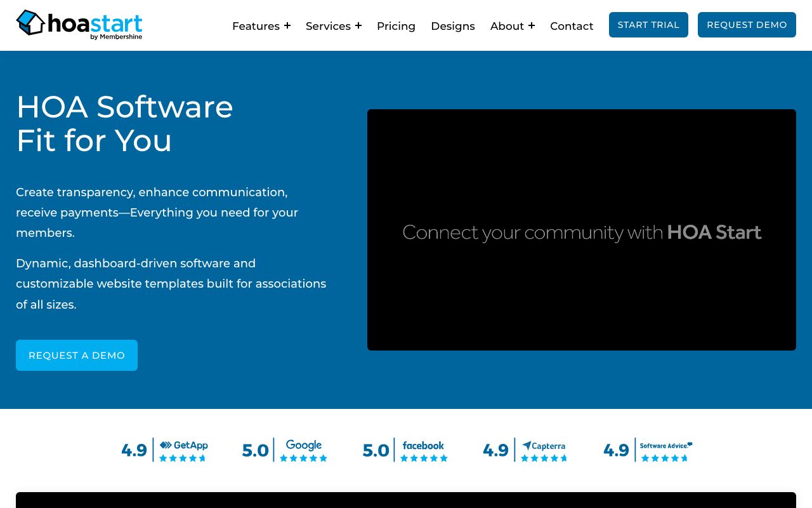This screenshot has height=508, width=812.
Task: Play the Connect your community video
Action: coord(581,230)
